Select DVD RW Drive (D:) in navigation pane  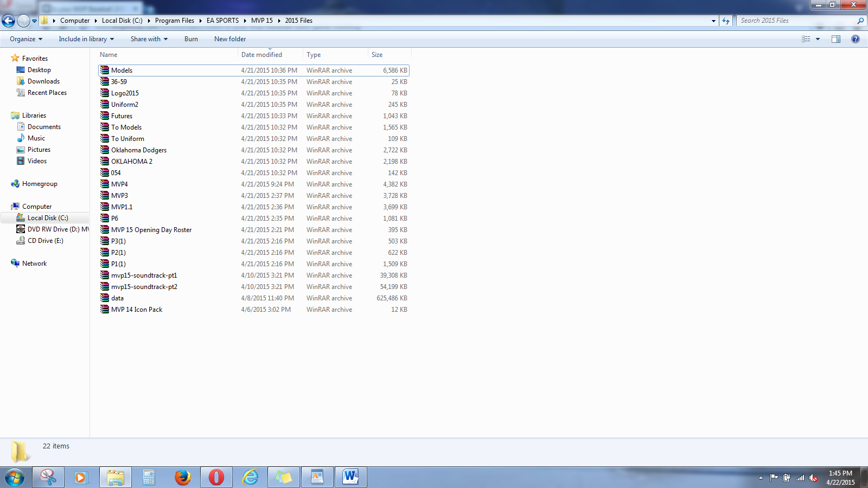click(x=53, y=229)
